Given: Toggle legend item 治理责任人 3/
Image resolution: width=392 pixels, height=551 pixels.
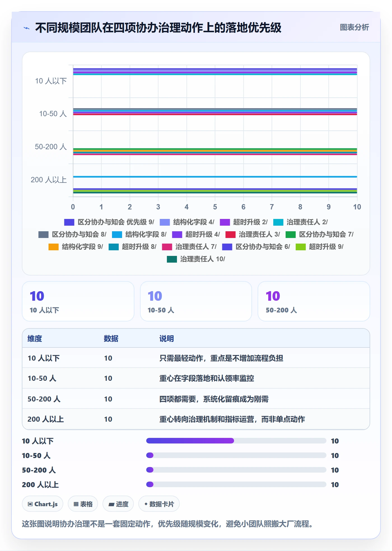Looking at the screenshot, I should [x=253, y=234].
